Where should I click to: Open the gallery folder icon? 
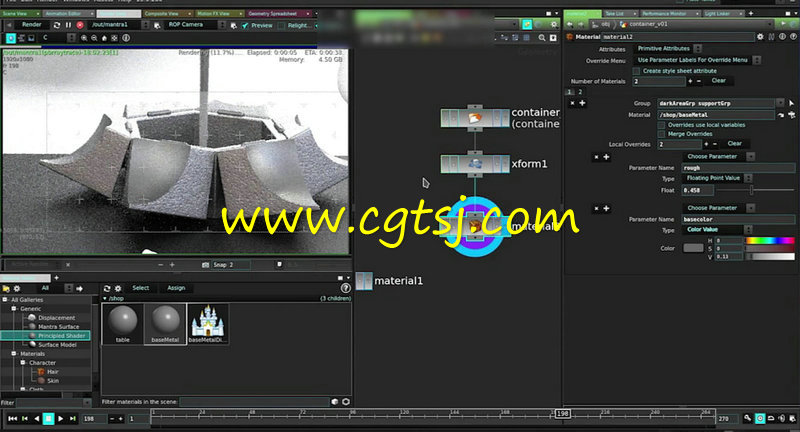pyautogui.click(x=6, y=289)
